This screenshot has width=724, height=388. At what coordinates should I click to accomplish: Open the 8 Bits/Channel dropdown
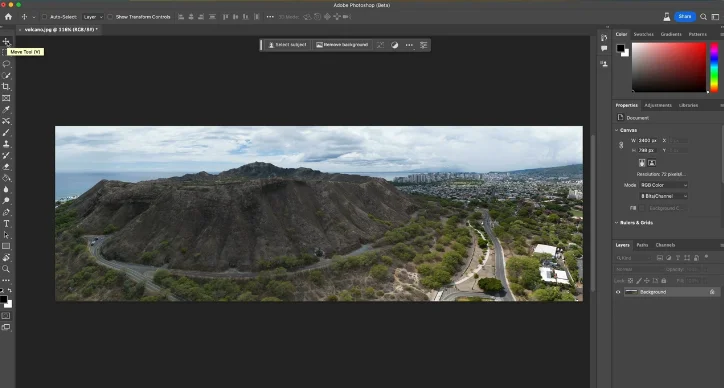[x=664, y=196]
